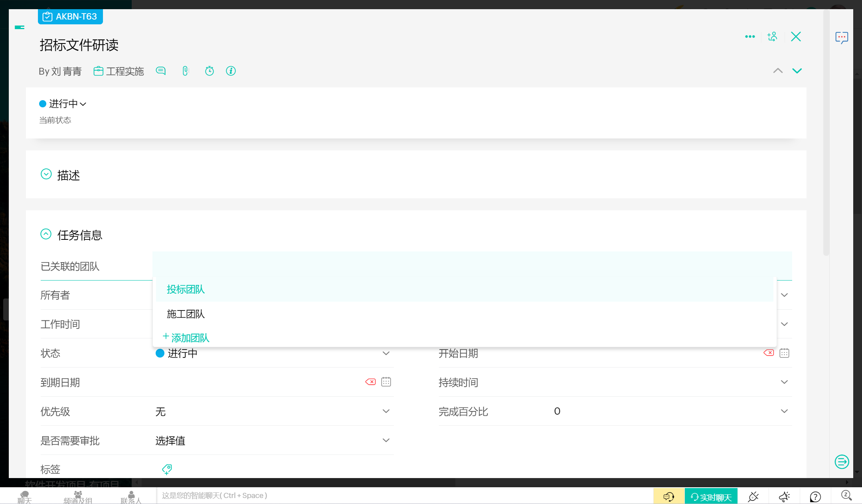Image resolution: width=862 pixels, height=504 pixels.
Task: Open the comments icon beside 工程实施
Action: click(x=161, y=71)
